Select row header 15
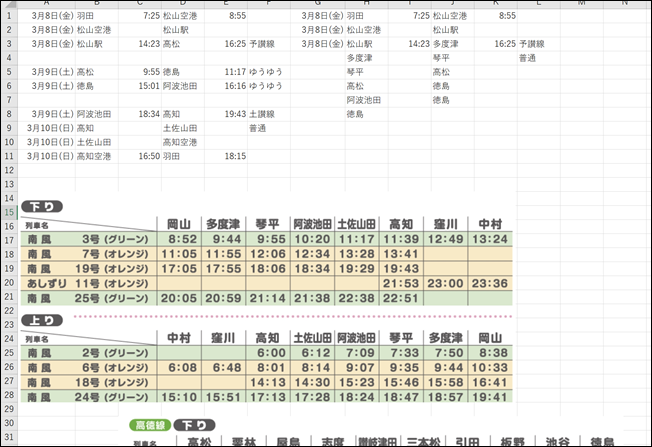 [9, 212]
